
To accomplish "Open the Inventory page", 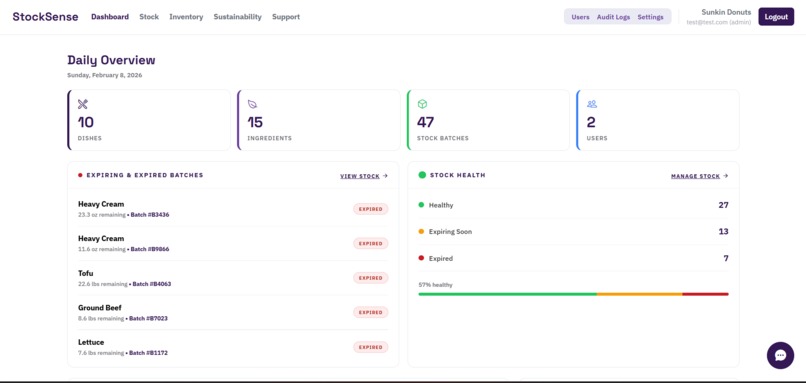I will point(186,17).
